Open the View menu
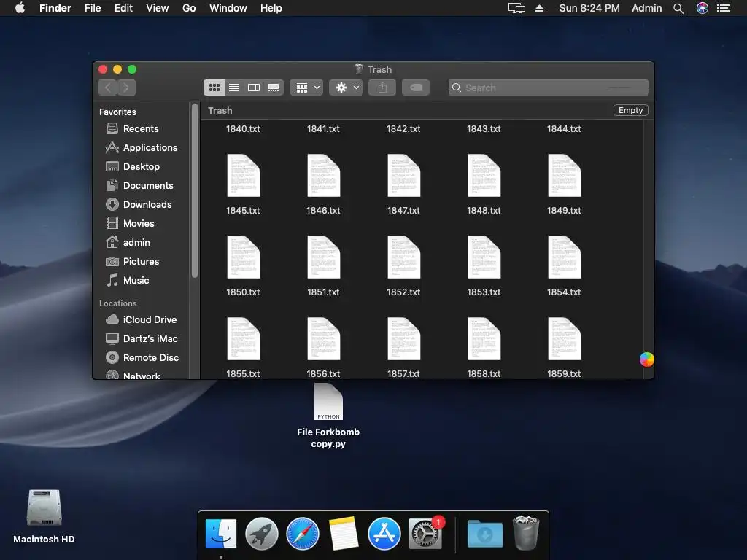Screen dimensions: 747x560 tap(158, 8)
